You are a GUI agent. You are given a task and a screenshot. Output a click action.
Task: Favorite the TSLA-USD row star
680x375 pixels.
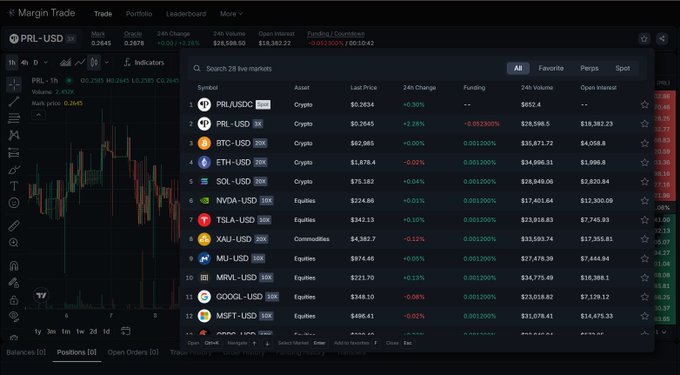644,220
